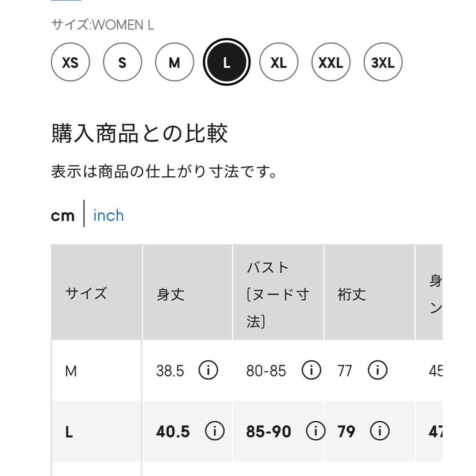476x476 pixels.
Task: Click info icon beside 85-90 bust
Action: [x=316, y=431]
